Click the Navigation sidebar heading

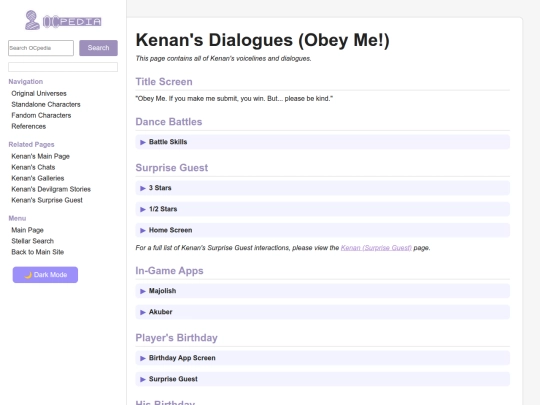[26, 82]
